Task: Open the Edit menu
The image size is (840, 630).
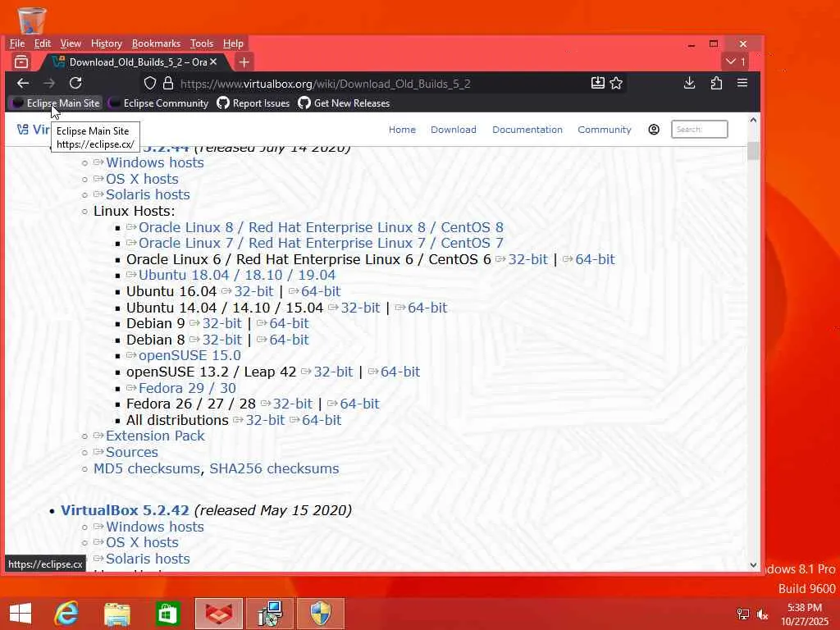Action: 43,43
